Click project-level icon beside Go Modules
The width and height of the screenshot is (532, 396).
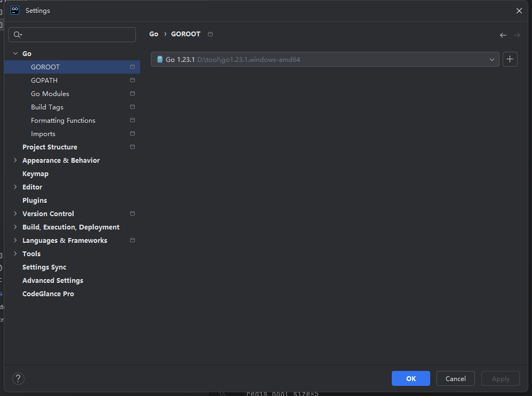pyautogui.click(x=132, y=93)
